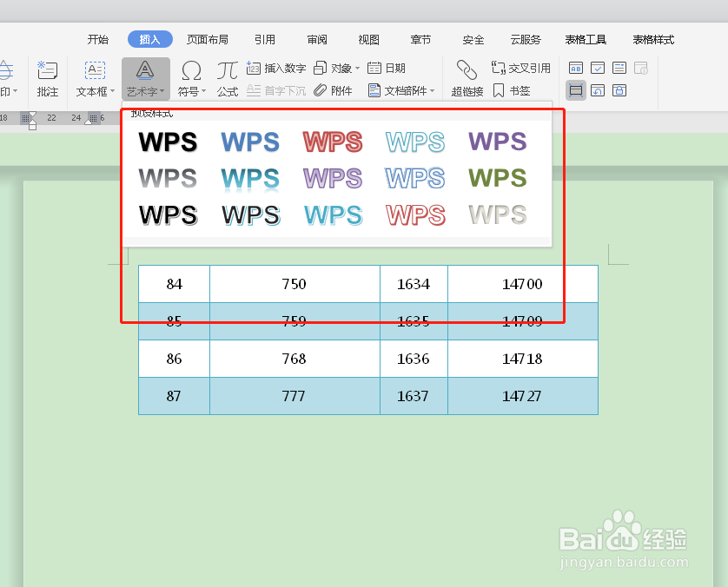Insert a checkbox form field
Image resolution: width=728 pixels, height=587 pixels.
point(598,69)
